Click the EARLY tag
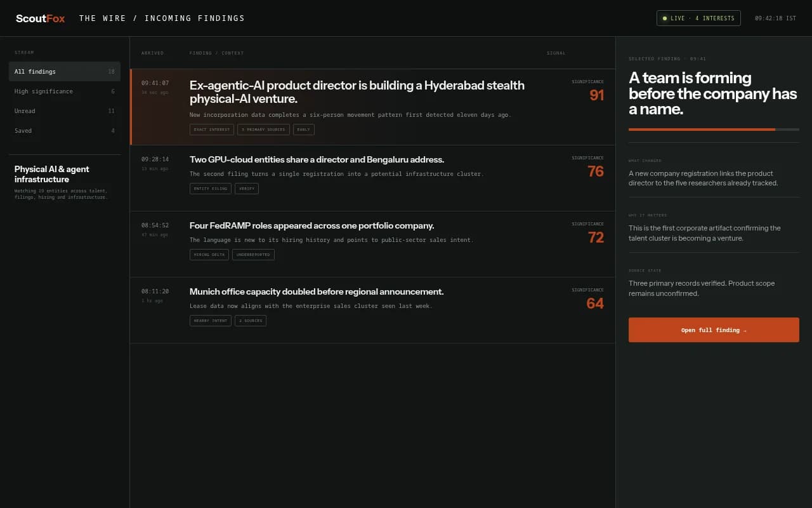 tap(304, 130)
